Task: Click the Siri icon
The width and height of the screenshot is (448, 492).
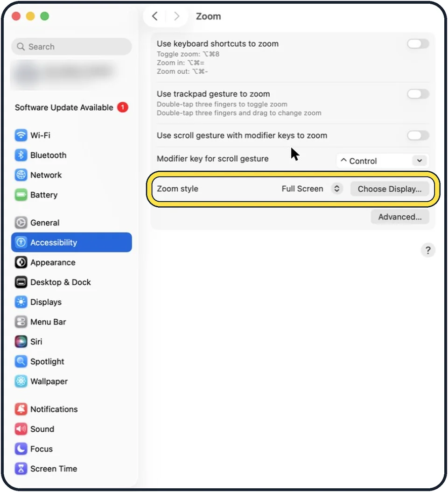Action: click(x=21, y=341)
